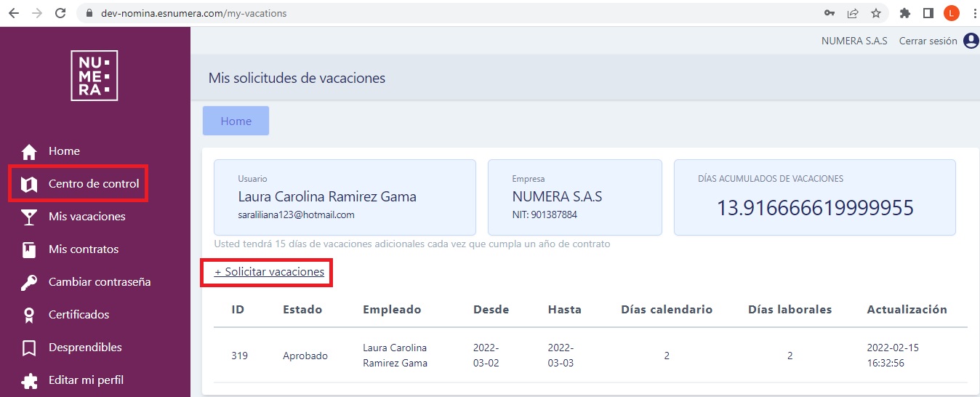
Task: Click the Centro de control map icon
Action: (29, 185)
